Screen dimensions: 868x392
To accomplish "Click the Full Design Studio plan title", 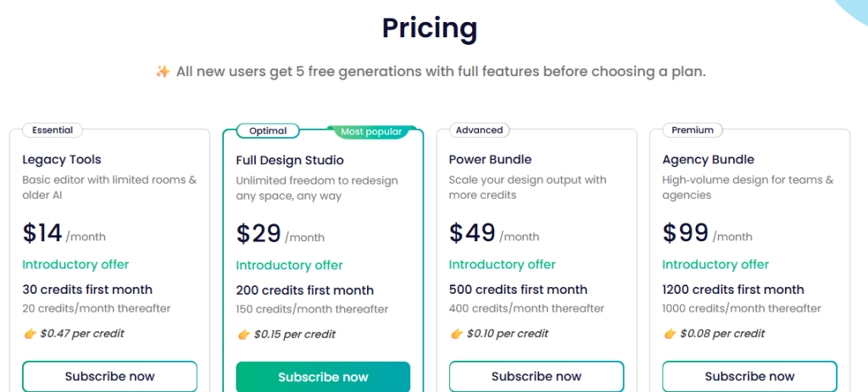I will click(x=290, y=160).
